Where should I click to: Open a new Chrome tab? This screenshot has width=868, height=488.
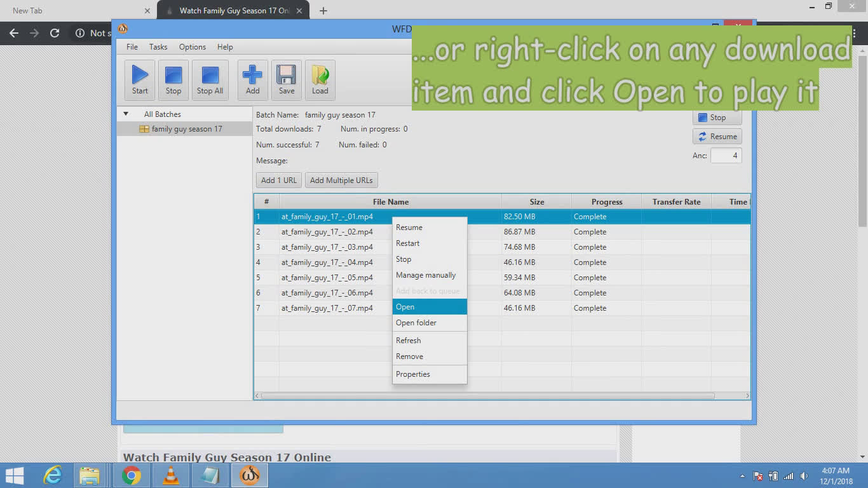323,11
